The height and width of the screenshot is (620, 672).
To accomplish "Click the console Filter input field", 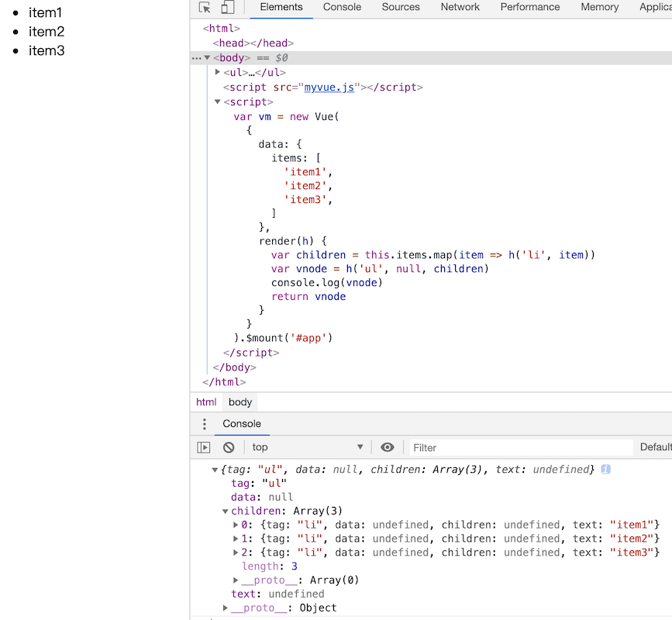I will coord(521,448).
